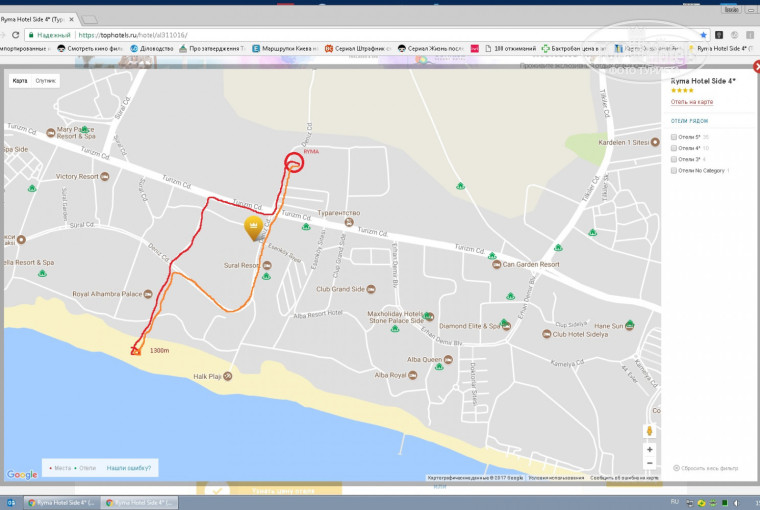
Task: Select the Карта map view tab
Action: click(x=20, y=80)
